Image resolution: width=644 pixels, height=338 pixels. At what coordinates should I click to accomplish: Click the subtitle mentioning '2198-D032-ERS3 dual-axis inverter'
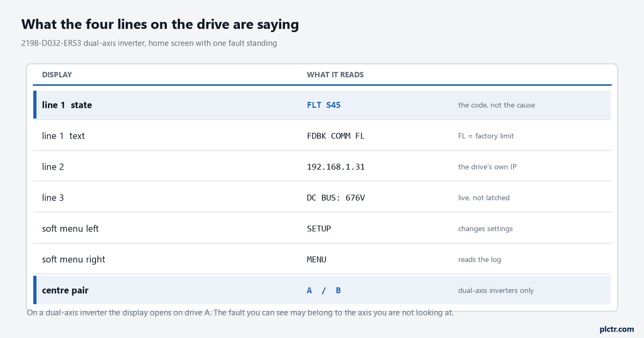(149, 43)
